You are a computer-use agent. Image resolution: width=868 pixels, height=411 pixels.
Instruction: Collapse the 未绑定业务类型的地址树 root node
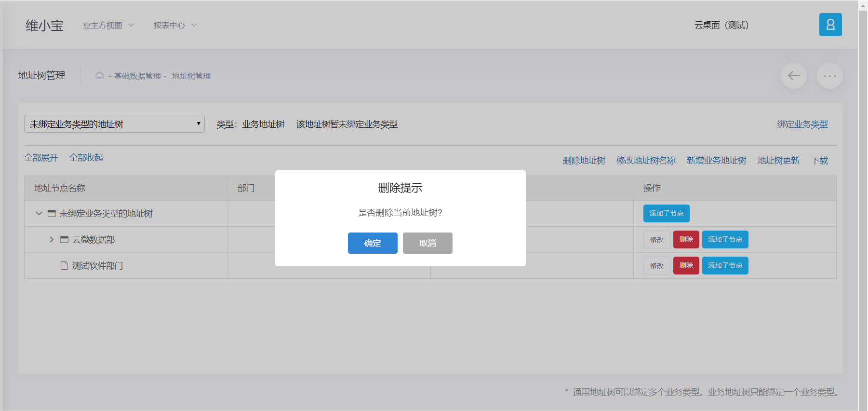(39, 213)
